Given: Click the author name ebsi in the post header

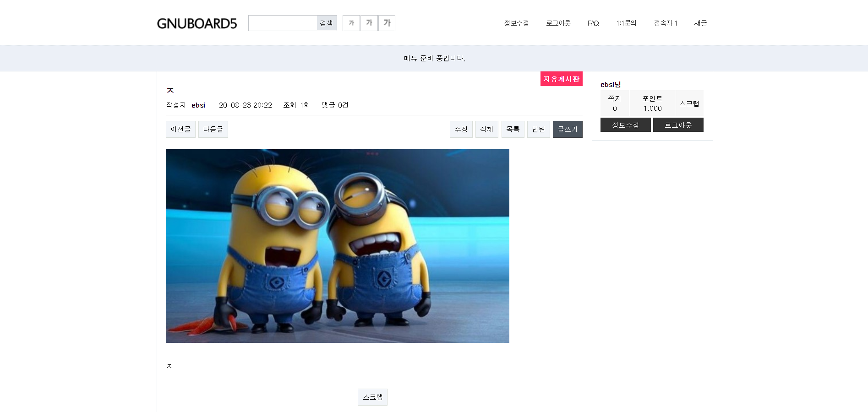Looking at the screenshot, I should pos(198,105).
